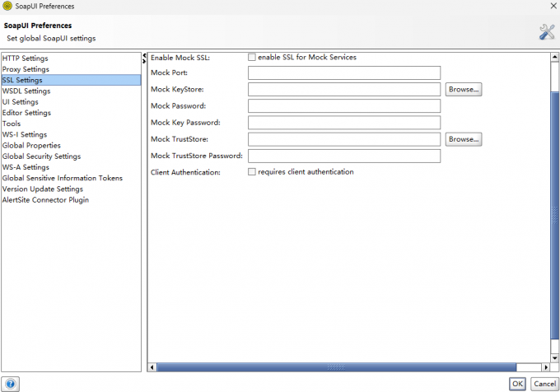The width and height of the screenshot is (560, 392).
Task: Select Proxy Settings in the list
Action: 71,69
